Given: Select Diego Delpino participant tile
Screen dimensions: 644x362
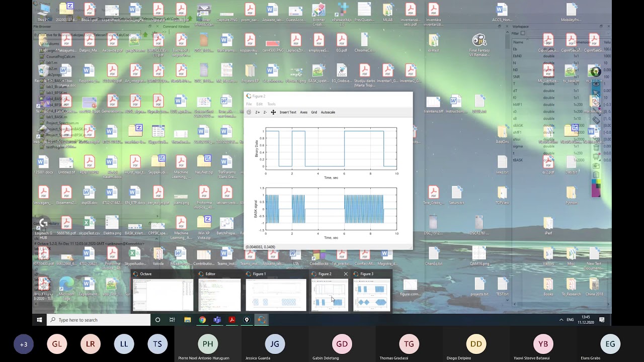Looking at the screenshot, I should [x=476, y=344].
